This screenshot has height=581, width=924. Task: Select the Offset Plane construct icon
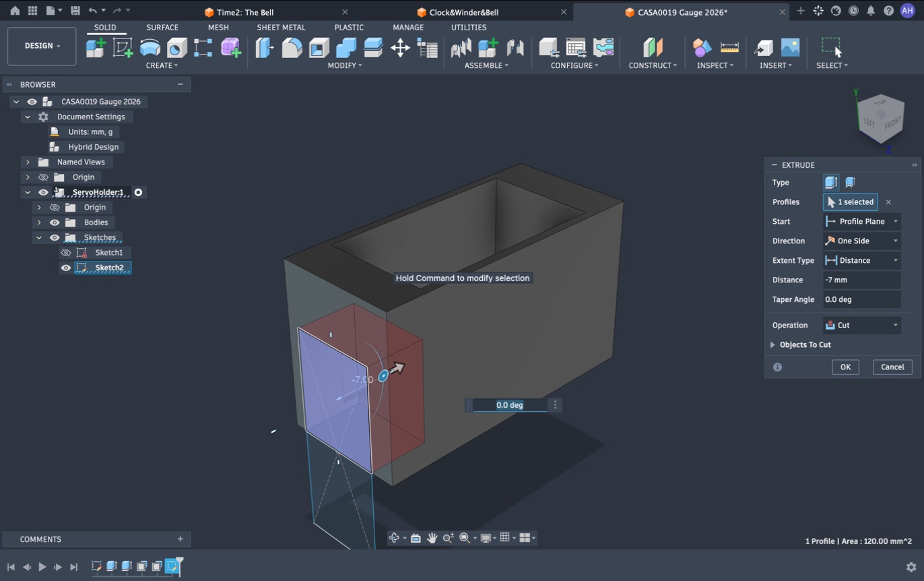[x=653, y=47]
